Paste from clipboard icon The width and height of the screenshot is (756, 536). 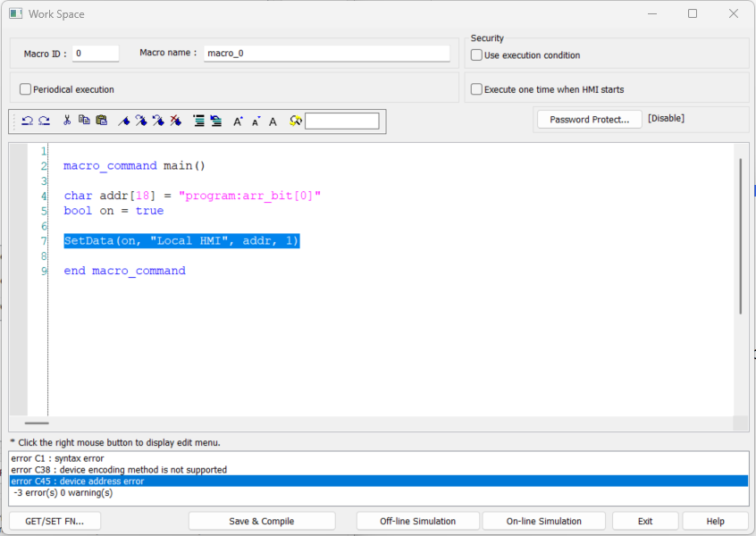point(101,120)
